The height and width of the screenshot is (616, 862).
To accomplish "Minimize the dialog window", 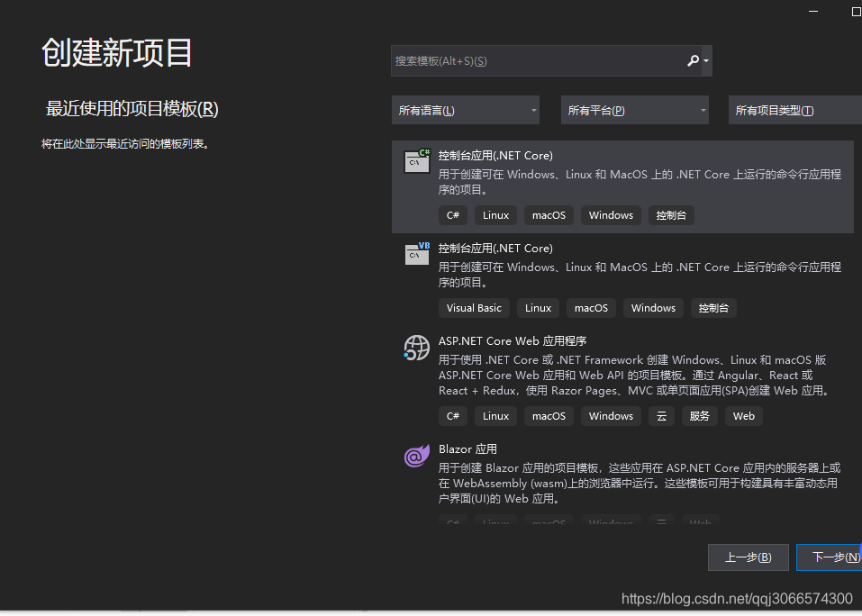I will coord(813,12).
